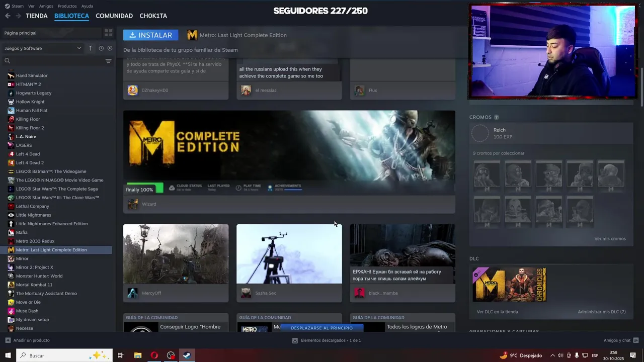
Task: Click the Metro Last Light header icon
Action: tap(192, 35)
